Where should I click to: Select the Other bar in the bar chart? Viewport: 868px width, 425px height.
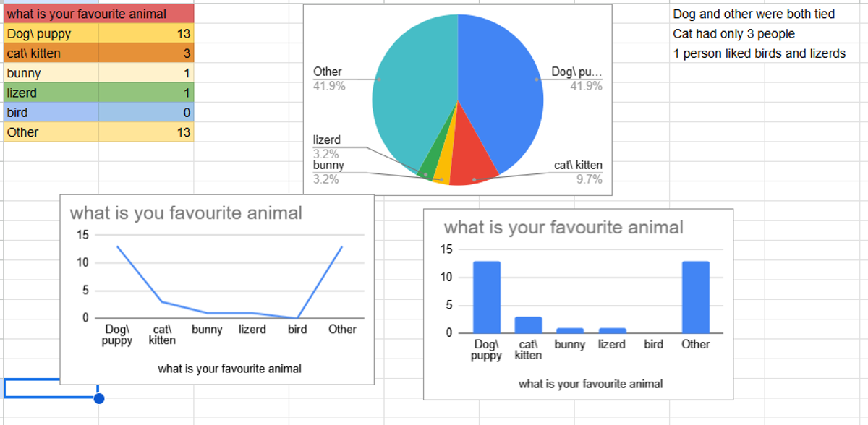point(695,296)
